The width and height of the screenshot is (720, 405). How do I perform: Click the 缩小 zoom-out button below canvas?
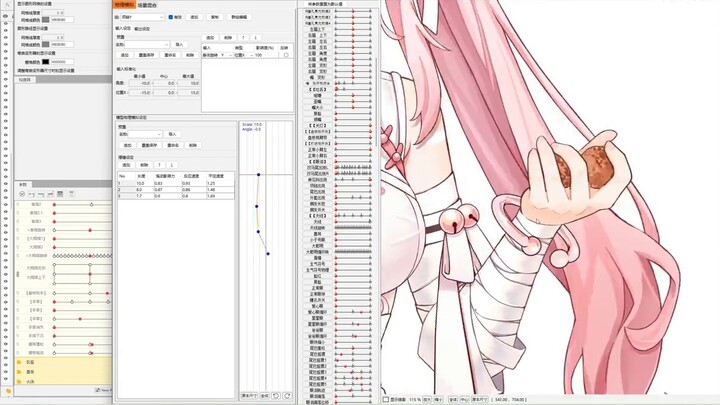tap(438, 399)
